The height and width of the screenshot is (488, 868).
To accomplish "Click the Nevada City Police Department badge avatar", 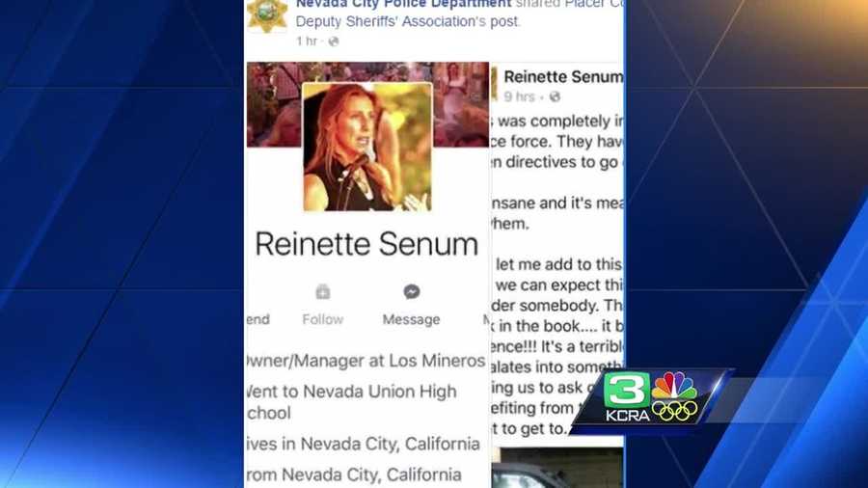I will click(267, 14).
